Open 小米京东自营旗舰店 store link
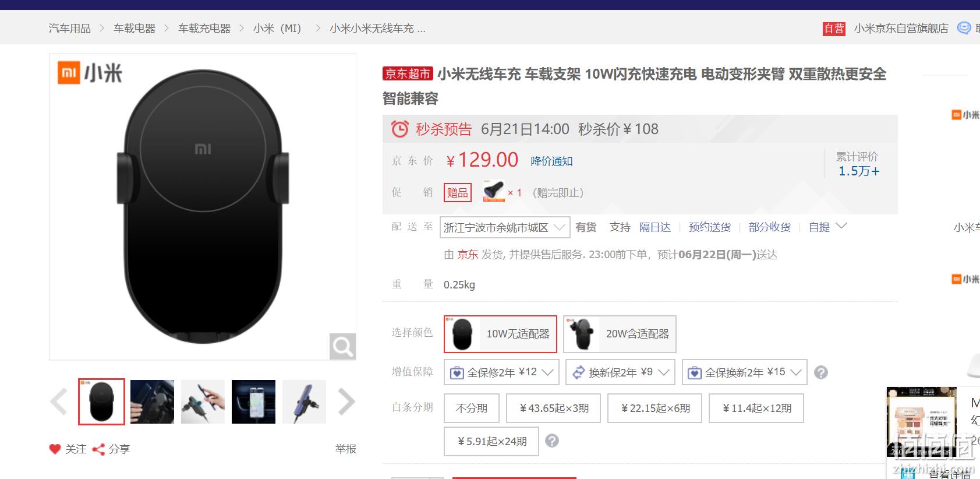The width and height of the screenshot is (980, 479). pos(901,28)
